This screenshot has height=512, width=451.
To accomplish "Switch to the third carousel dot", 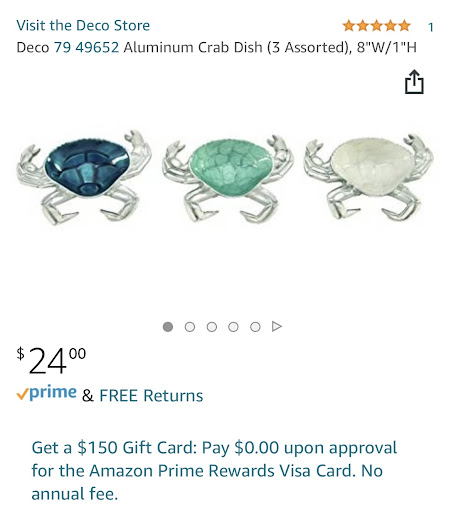I will click(212, 327).
